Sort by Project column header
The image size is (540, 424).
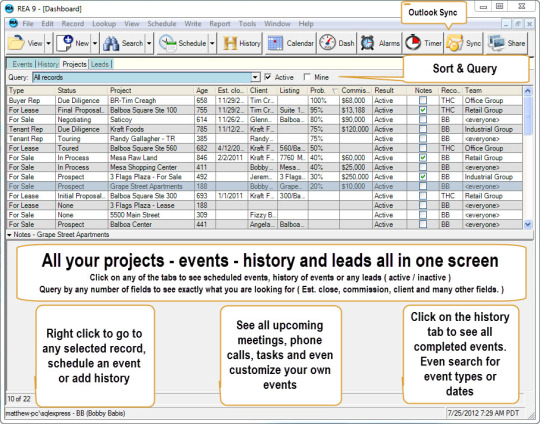[x=151, y=91]
